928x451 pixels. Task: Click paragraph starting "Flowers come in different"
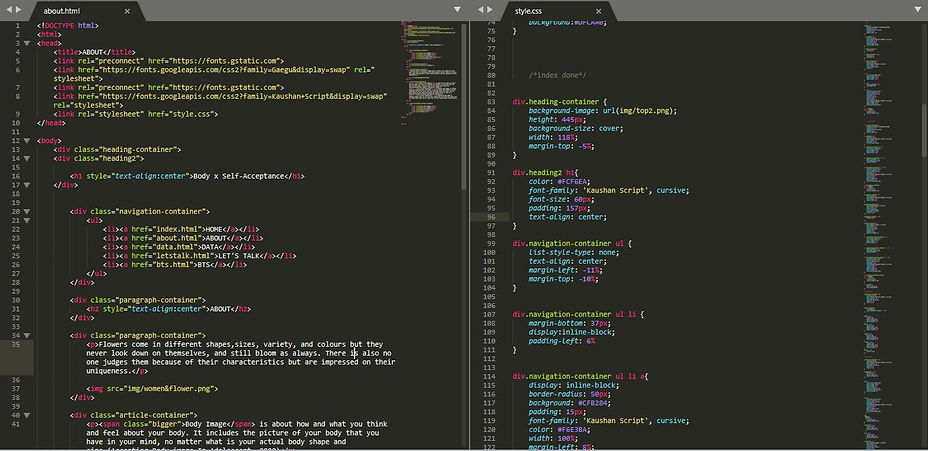(240, 357)
